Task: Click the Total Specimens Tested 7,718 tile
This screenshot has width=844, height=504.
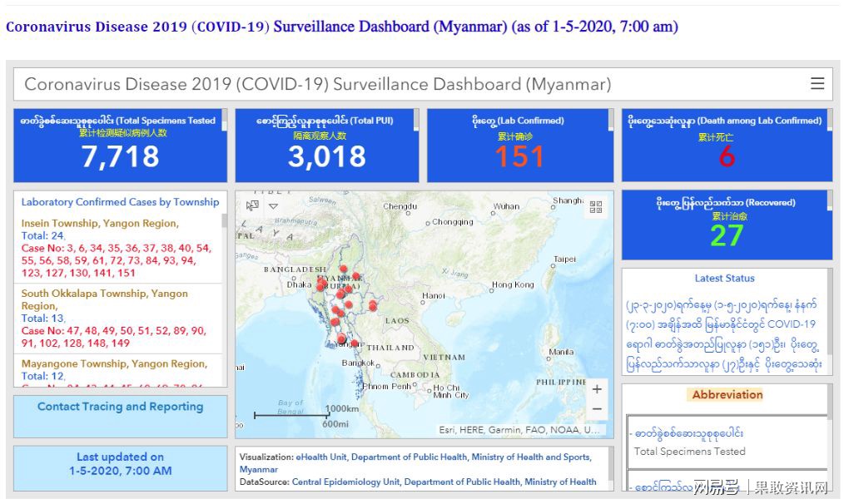Action: [120, 146]
